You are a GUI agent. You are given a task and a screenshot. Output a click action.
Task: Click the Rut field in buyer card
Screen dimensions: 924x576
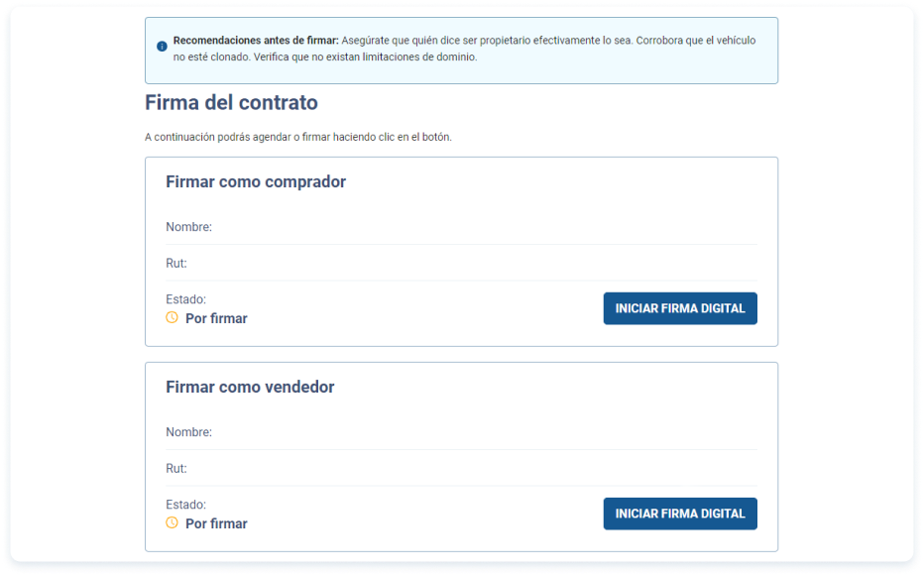[x=176, y=264]
